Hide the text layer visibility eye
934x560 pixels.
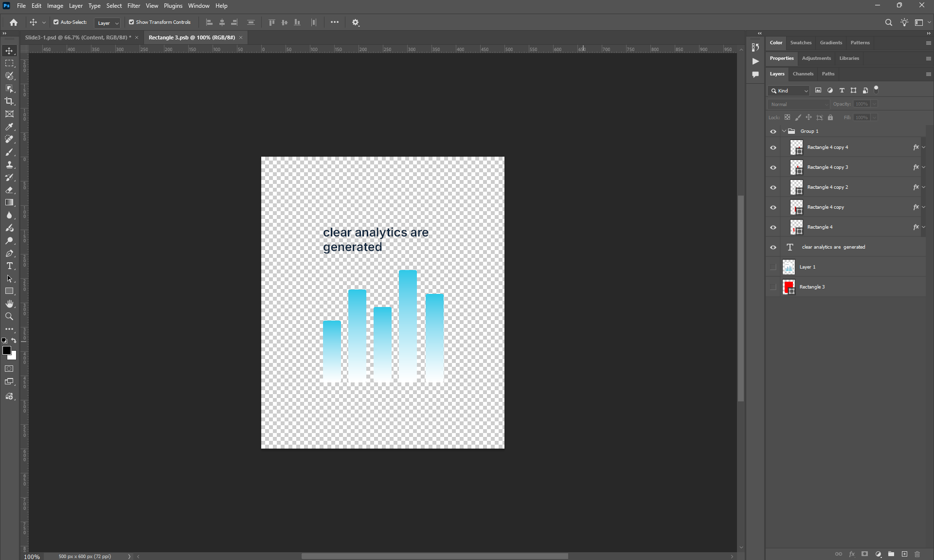tap(773, 247)
